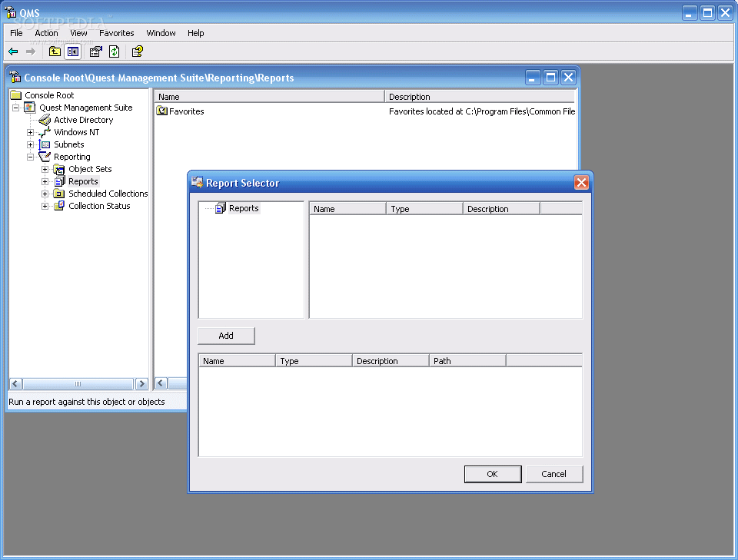Select Reports label in Report Selector tree
The width and height of the screenshot is (738, 560).
pyautogui.click(x=244, y=208)
